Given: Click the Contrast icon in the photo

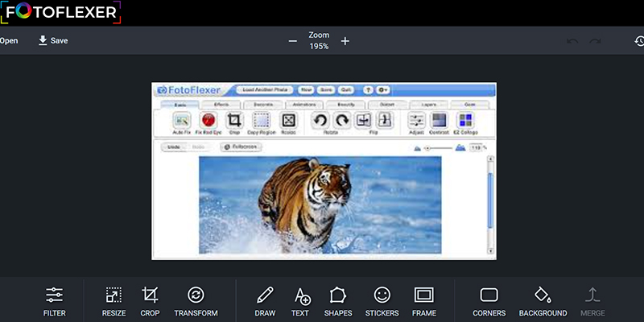Looking at the screenshot, I should pos(439,120).
